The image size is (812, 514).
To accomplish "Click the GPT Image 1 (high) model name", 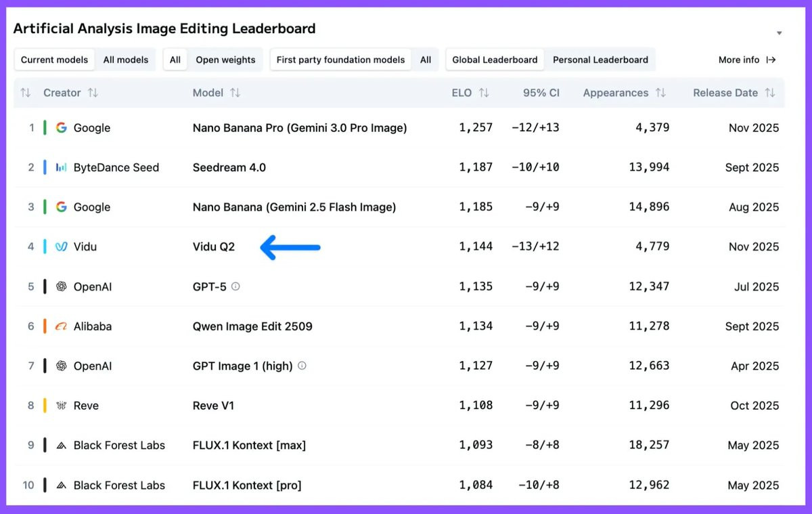I will point(243,366).
